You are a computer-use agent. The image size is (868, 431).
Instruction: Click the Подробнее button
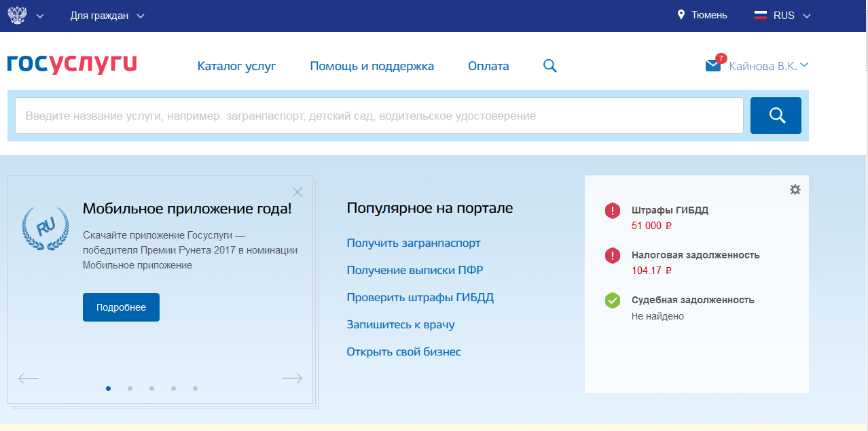point(121,307)
